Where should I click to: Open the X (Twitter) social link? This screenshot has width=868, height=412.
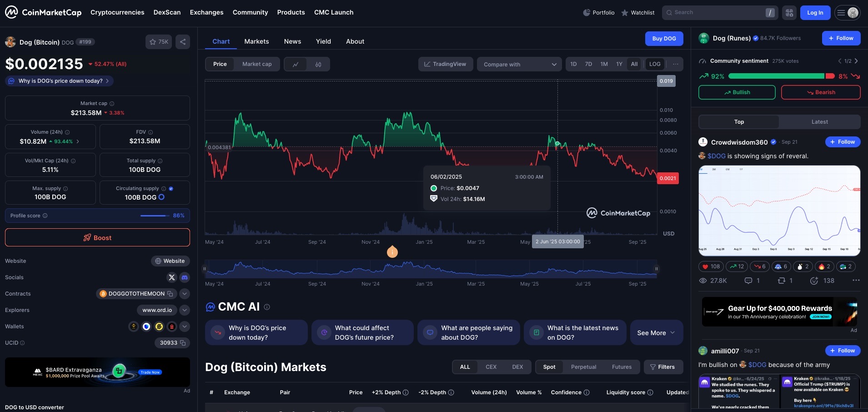point(171,277)
